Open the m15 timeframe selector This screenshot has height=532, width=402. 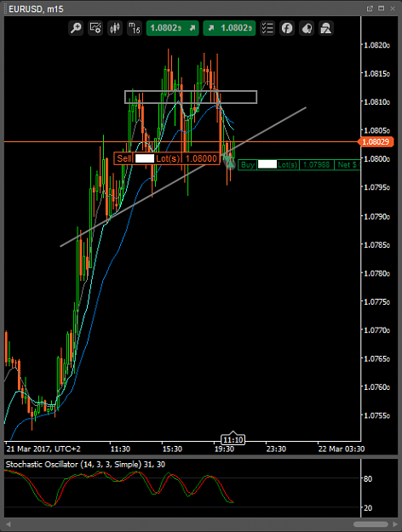pos(135,28)
